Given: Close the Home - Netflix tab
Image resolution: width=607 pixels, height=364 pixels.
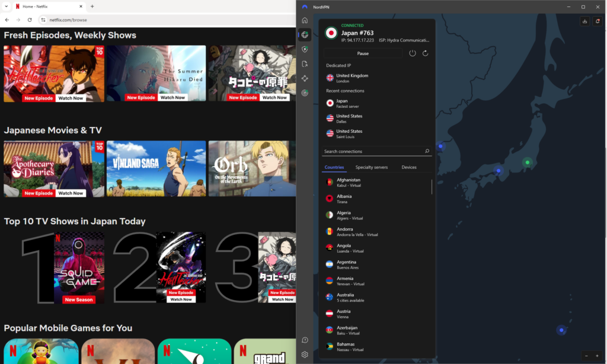Looking at the screenshot, I should (81, 6).
